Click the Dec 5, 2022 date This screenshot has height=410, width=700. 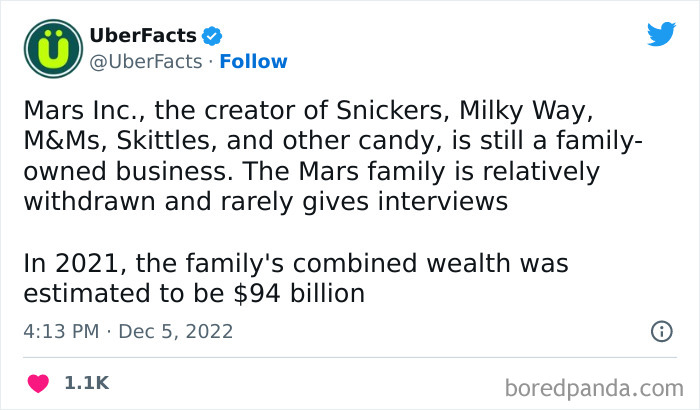click(176, 331)
